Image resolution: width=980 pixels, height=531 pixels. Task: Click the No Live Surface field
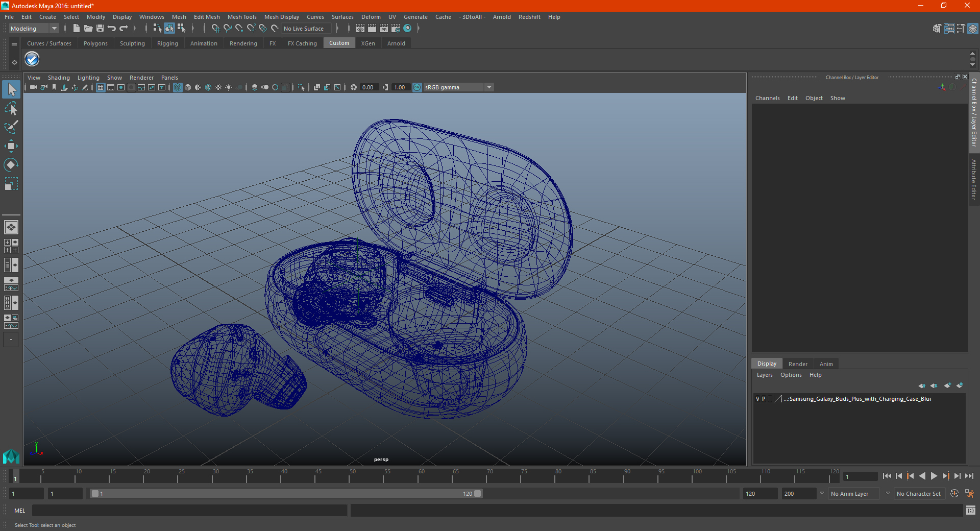click(307, 29)
